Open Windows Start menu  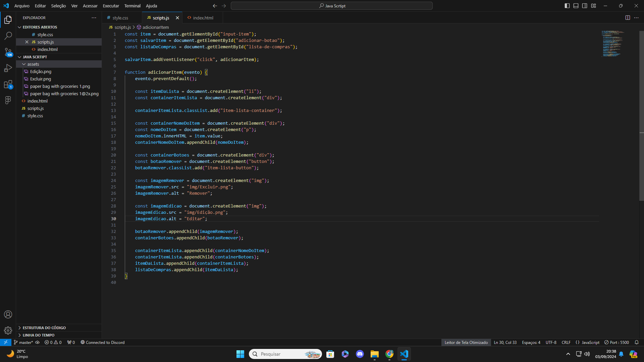[x=240, y=354]
